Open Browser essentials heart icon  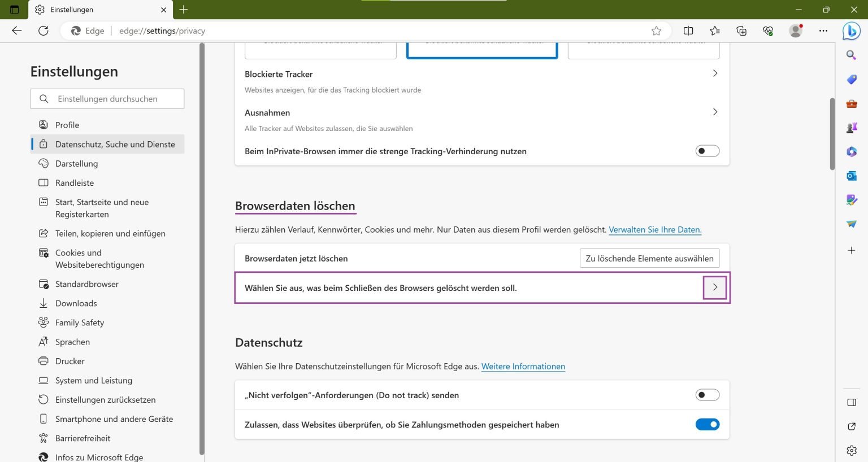tap(768, 31)
